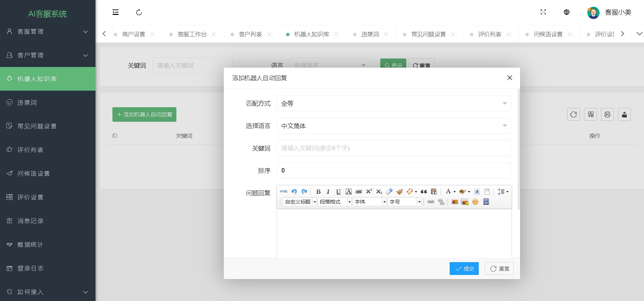Toggle bold formatting in the editor
The height and width of the screenshot is (301, 644).
pyautogui.click(x=318, y=192)
